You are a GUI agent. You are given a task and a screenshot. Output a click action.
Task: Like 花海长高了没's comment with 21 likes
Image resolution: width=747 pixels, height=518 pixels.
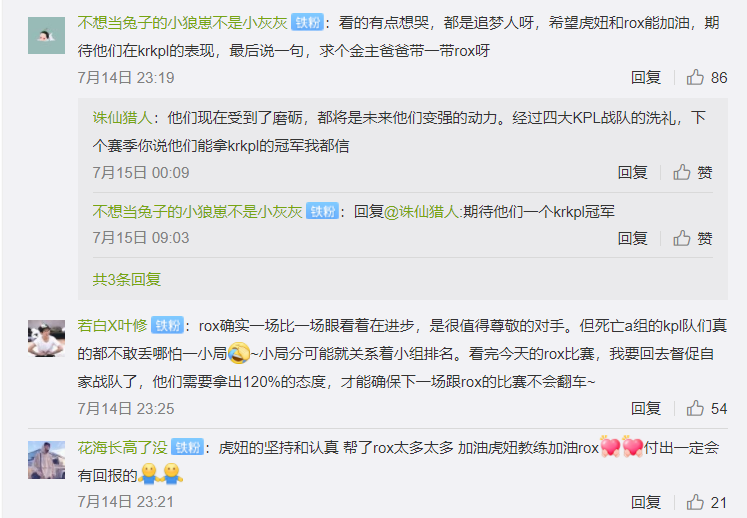click(x=707, y=502)
